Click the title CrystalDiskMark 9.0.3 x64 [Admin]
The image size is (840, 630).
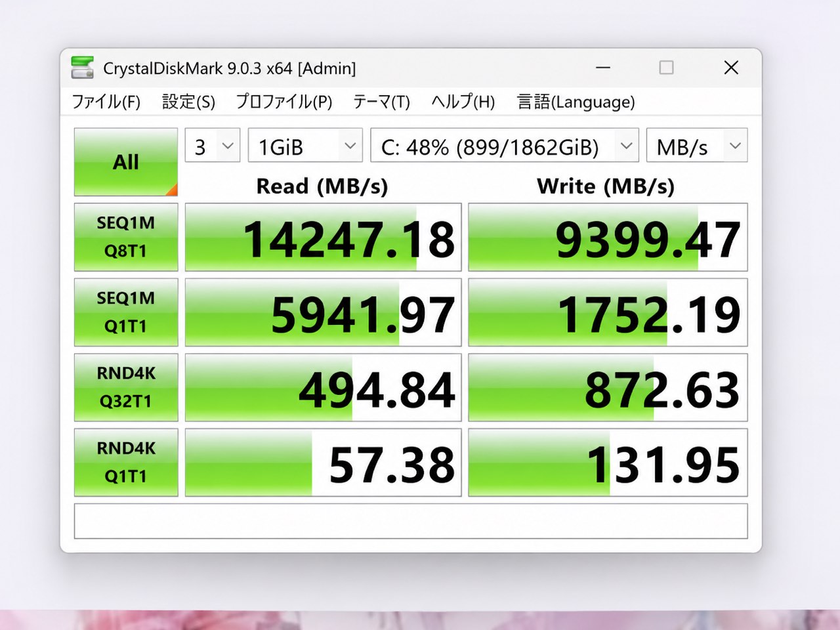230,68
